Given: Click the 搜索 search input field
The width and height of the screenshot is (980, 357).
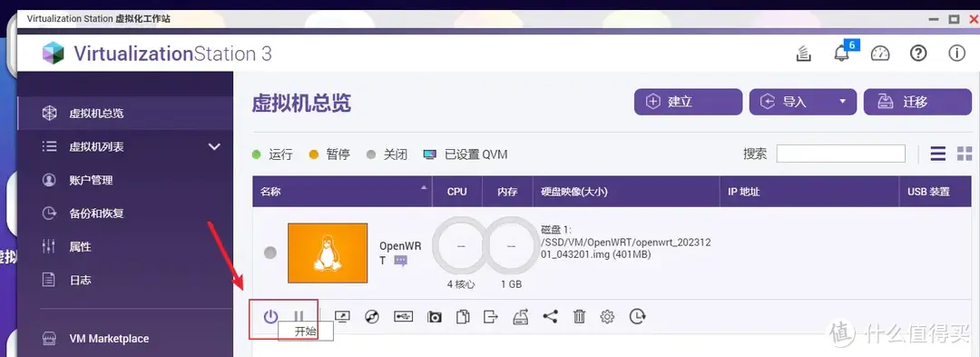Looking at the screenshot, I should point(840,154).
